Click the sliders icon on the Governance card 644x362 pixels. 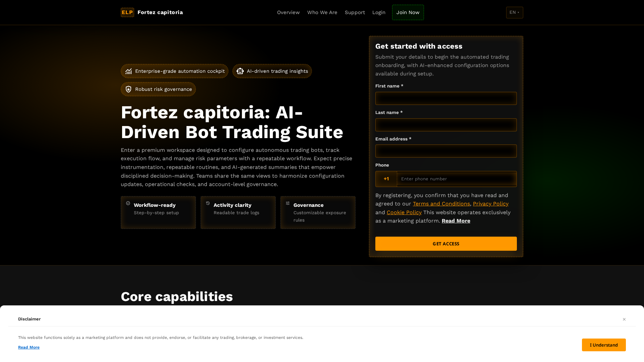pos(288,203)
